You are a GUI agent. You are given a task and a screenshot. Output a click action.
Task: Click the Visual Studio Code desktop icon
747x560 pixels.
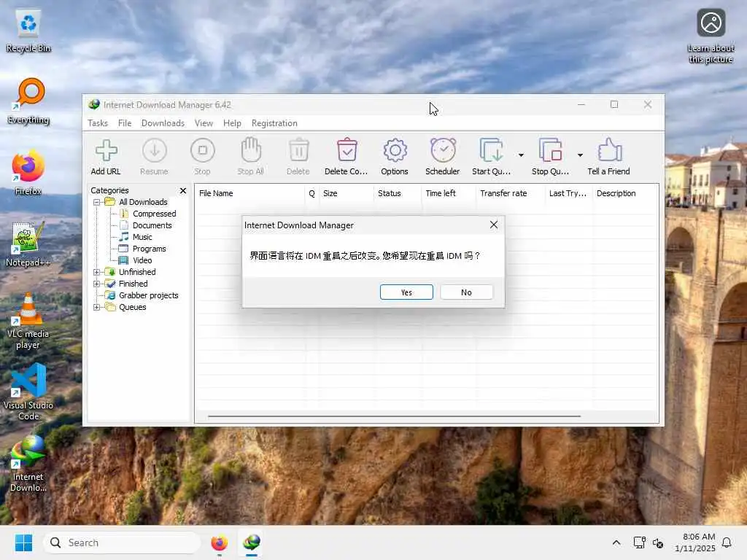[x=28, y=392]
